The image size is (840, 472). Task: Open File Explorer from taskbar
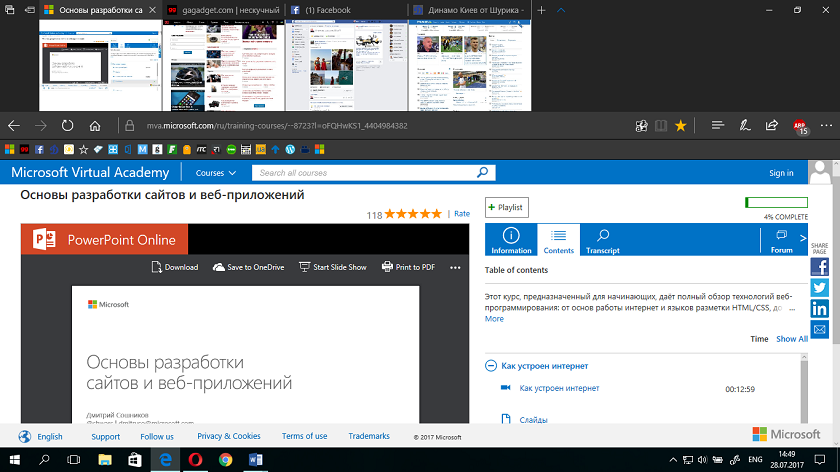(x=105, y=460)
